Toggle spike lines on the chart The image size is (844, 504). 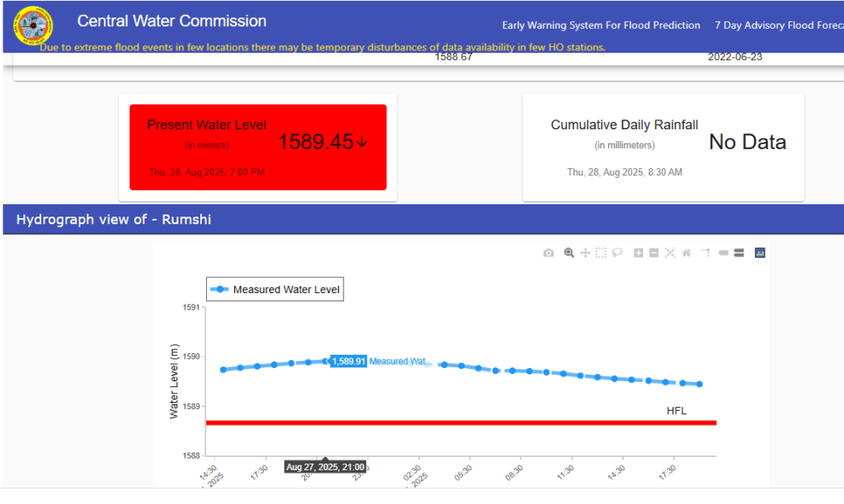[706, 253]
